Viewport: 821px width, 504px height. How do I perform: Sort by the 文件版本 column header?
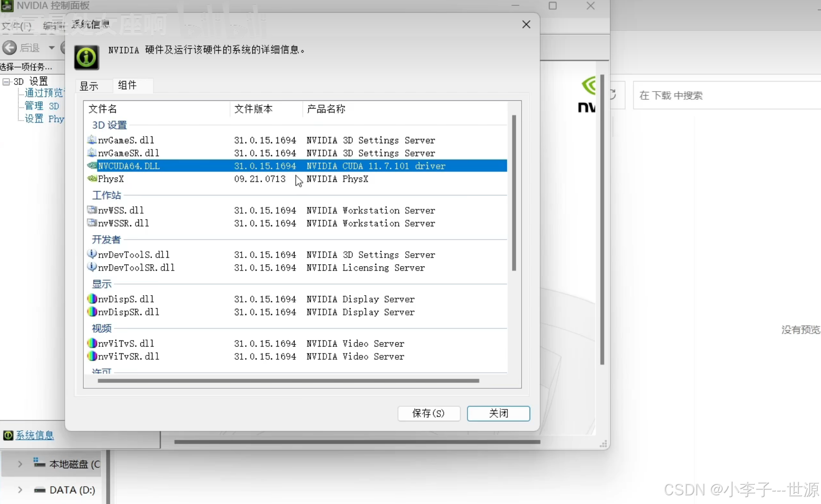click(267, 109)
